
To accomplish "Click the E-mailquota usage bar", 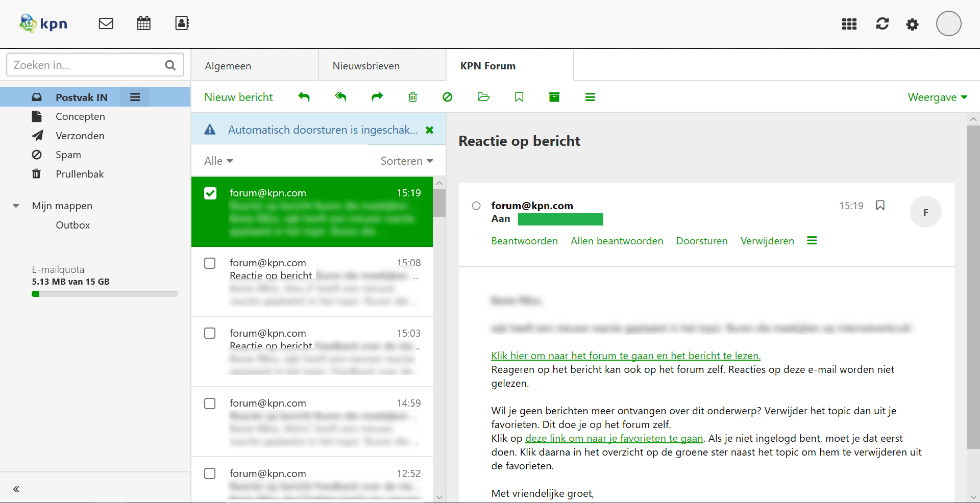I will tap(105, 294).
